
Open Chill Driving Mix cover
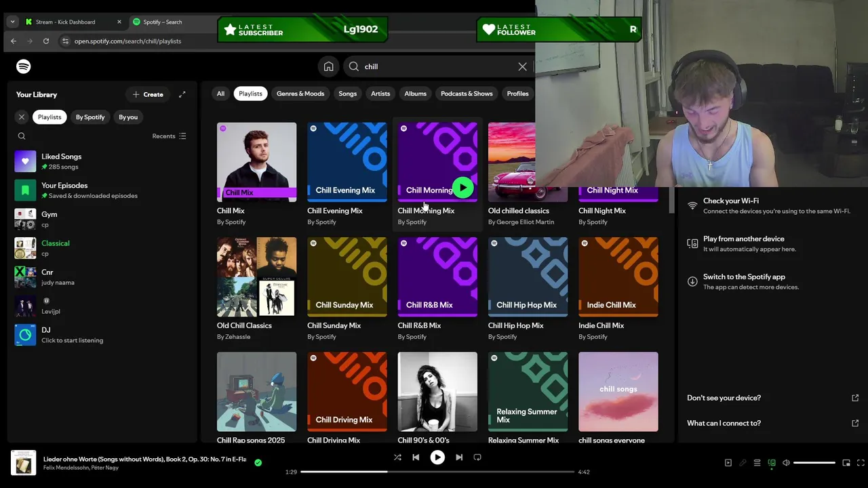click(347, 392)
